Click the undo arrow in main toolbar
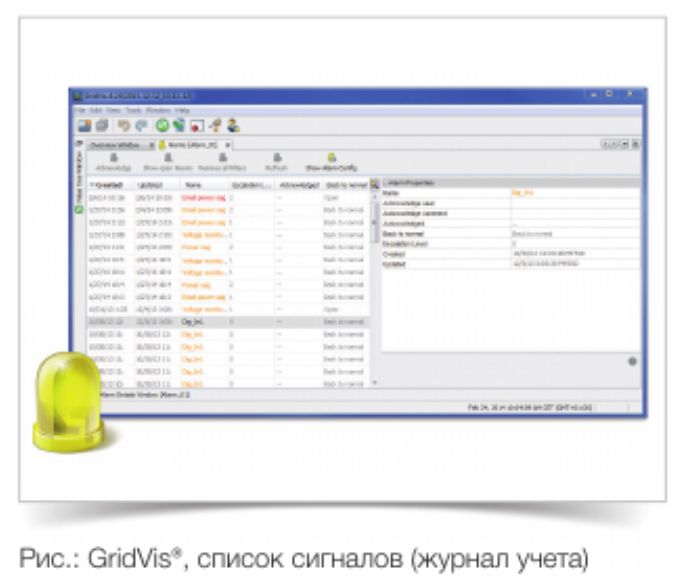The height and width of the screenshot is (581, 684). click(123, 126)
